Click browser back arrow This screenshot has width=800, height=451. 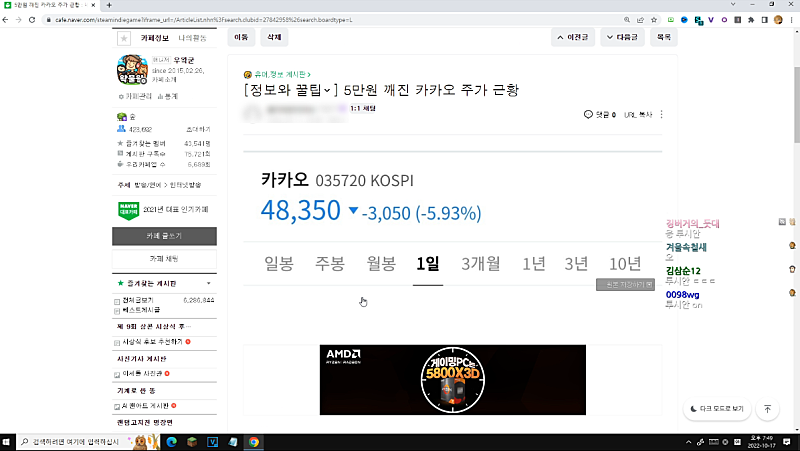coord(6,20)
